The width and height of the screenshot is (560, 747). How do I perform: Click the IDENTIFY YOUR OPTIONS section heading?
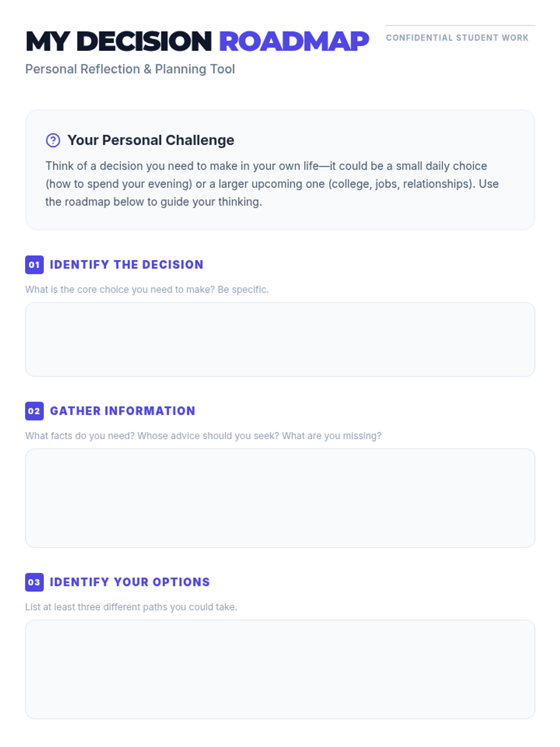click(x=130, y=582)
